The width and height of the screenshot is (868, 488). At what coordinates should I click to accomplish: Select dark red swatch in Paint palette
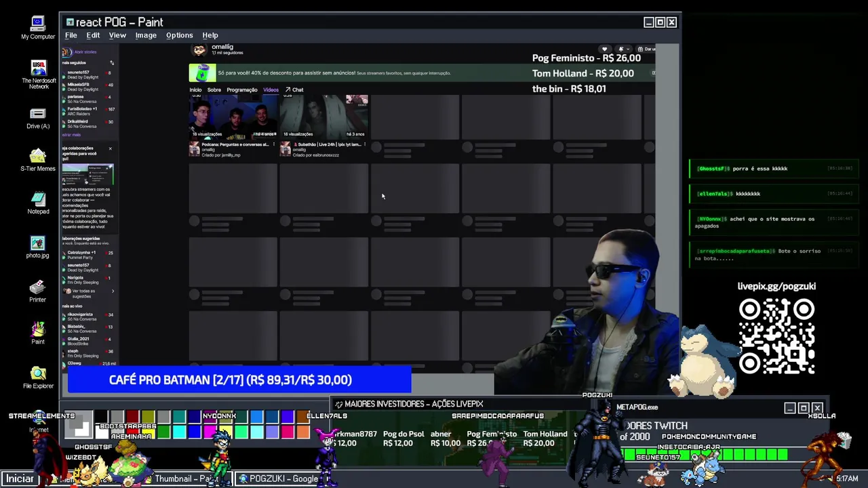132,416
